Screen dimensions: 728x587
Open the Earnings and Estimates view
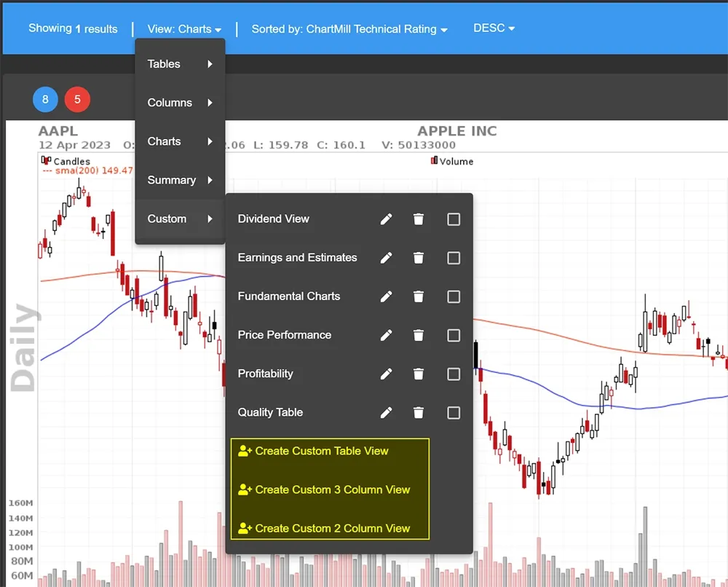pos(297,257)
